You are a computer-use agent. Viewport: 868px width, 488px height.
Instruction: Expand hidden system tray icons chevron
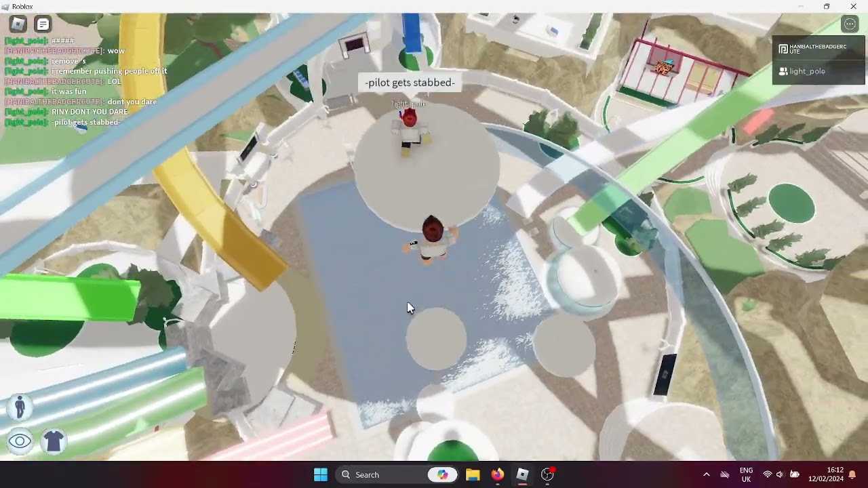[x=706, y=474]
